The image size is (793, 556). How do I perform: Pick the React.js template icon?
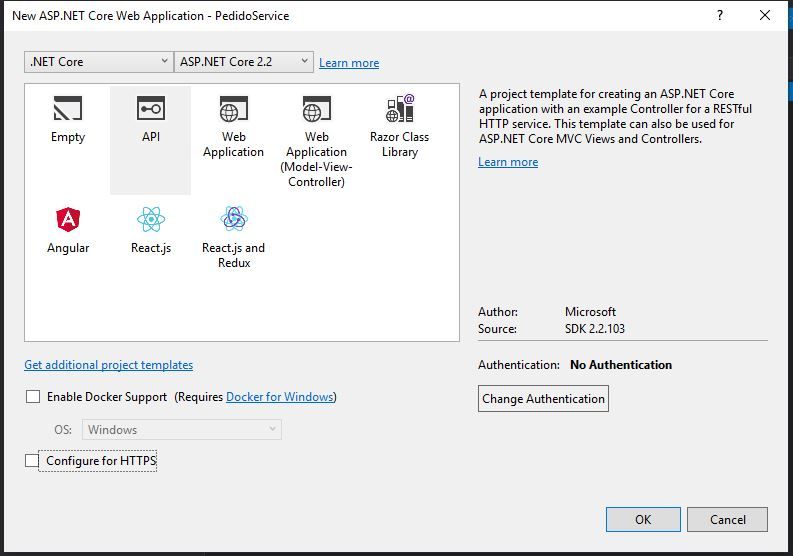tap(151, 220)
